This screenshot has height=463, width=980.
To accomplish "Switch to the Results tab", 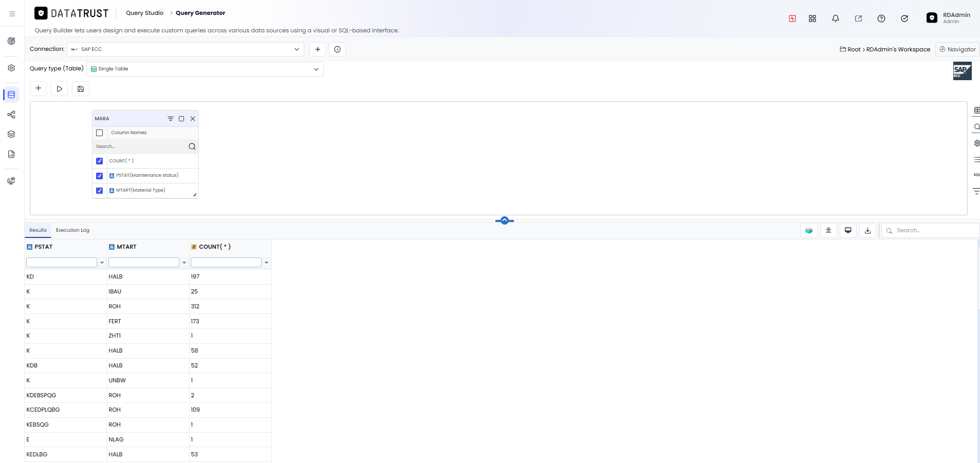I will (38, 230).
